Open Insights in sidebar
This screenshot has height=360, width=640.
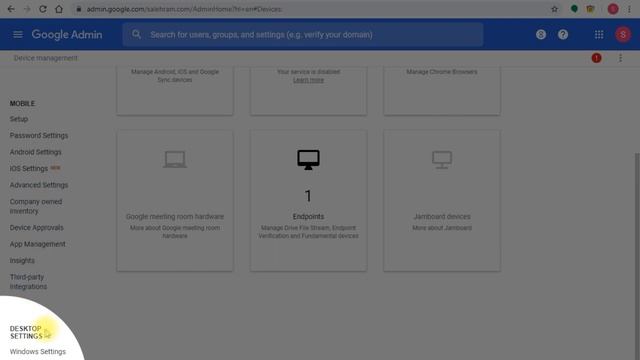(x=22, y=261)
